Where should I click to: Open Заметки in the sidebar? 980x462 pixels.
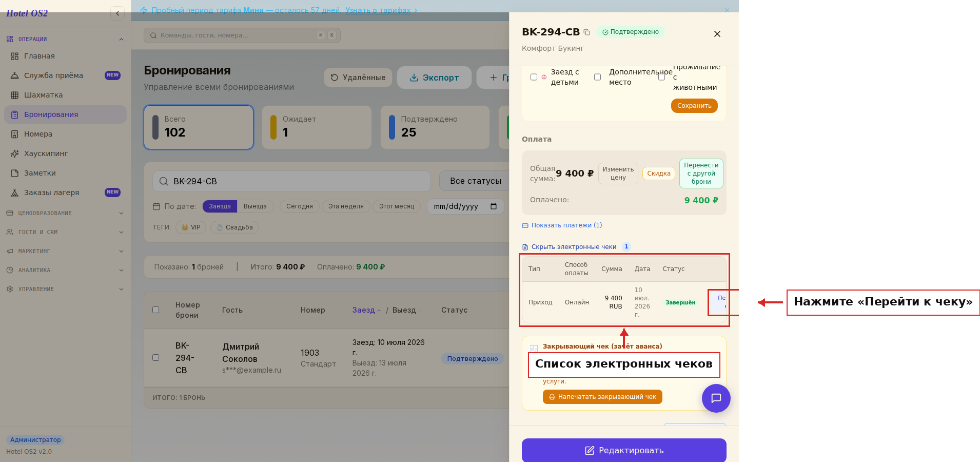click(x=65, y=173)
